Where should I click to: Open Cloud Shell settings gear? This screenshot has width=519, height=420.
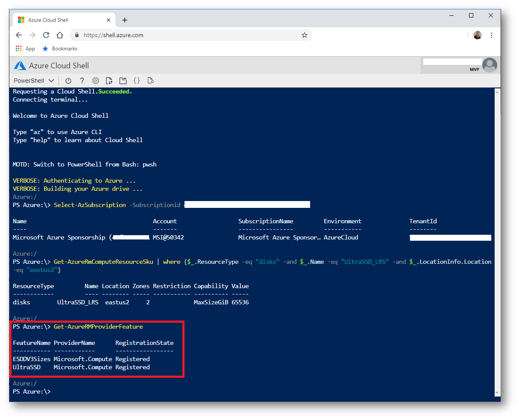(x=96, y=81)
